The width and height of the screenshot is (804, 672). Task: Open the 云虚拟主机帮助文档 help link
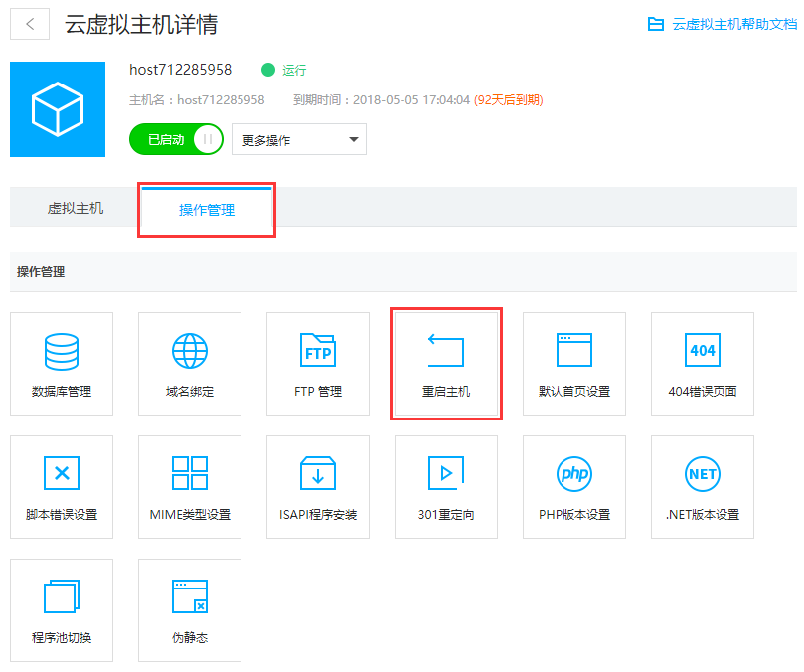722,24
